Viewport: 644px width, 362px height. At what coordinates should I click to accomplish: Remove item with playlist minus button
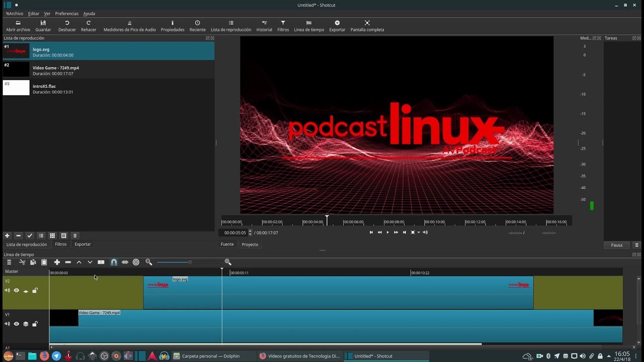pyautogui.click(x=19, y=235)
